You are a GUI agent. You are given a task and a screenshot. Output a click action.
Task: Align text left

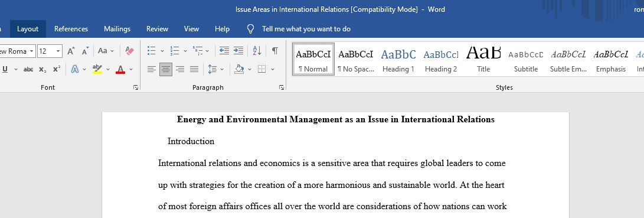click(152, 69)
